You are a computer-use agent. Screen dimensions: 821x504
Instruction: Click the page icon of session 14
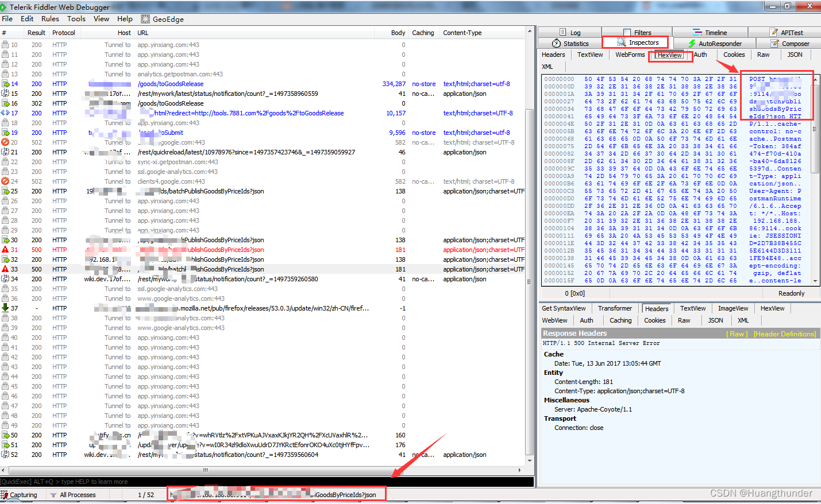click(x=5, y=84)
